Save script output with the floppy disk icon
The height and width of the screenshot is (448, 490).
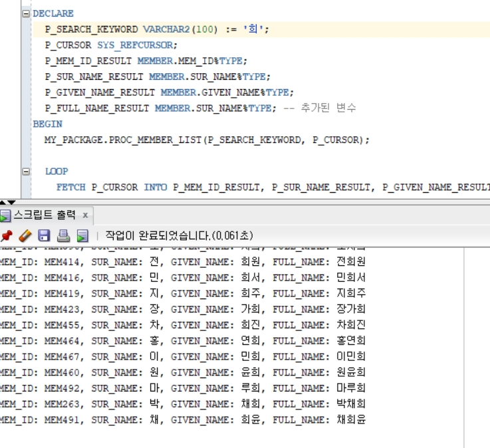point(44,235)
